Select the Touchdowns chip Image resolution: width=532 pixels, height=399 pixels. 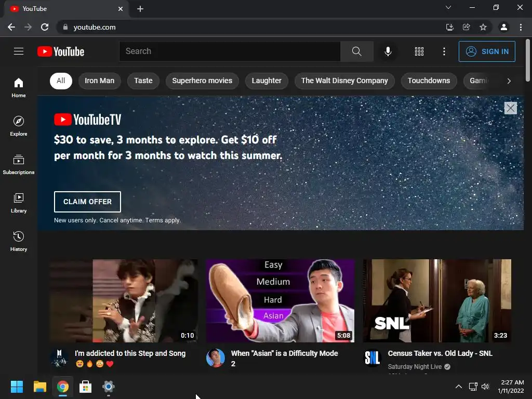pos(429,81)
